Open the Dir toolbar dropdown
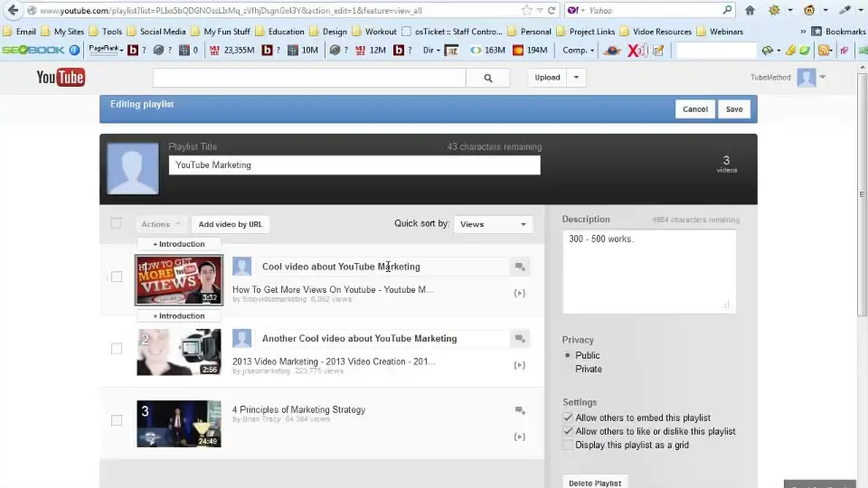Viewport: 868px width, 488px height. coord(431,51)
